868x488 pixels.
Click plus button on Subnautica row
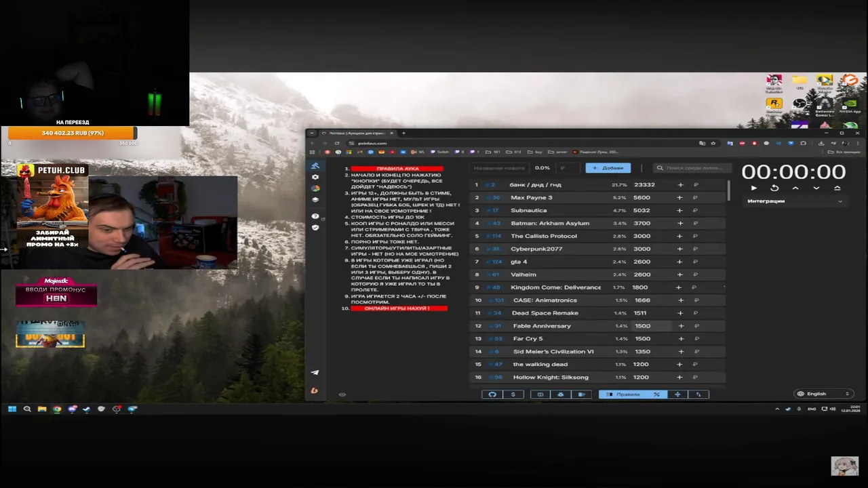pos(679,211)
